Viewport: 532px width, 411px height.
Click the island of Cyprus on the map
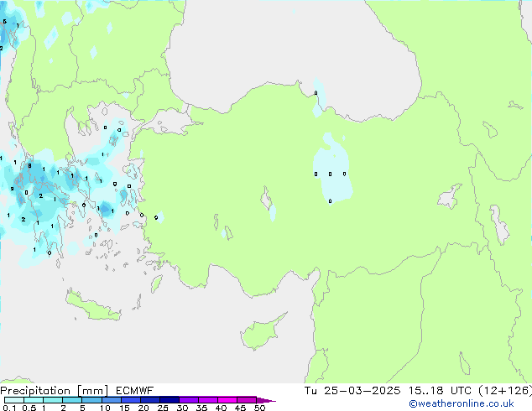(260, 334)
